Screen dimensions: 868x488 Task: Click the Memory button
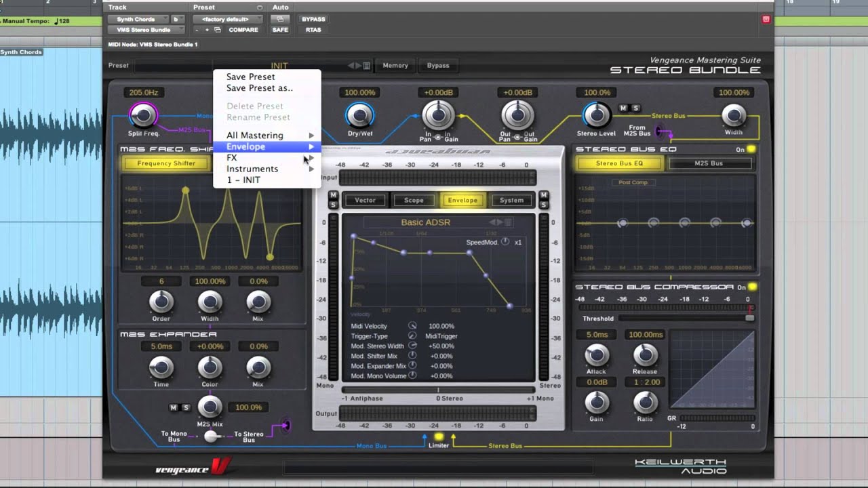pos(395,66)
